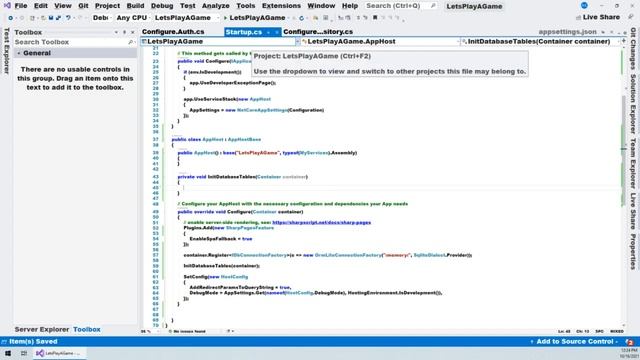
Task: Open the File menu
Action: pyautogui.click(x=20, y=6)
